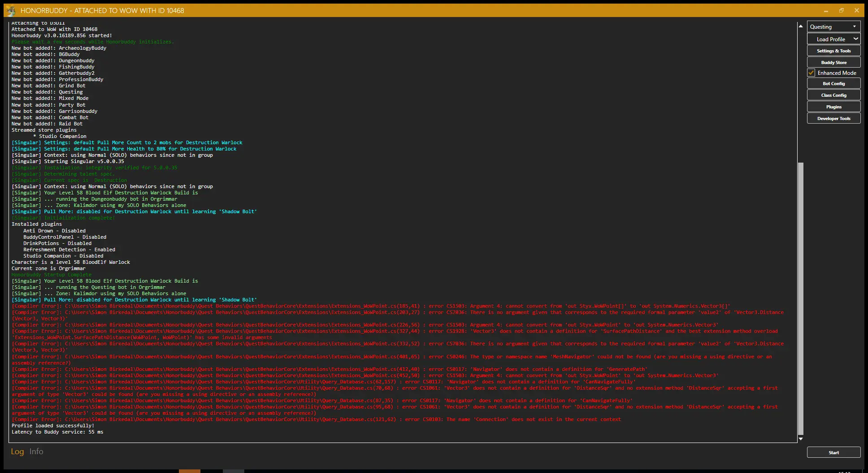Click 'Character is a level 58 BloodElf Warlock'
868x473 pixels.
[x=71, y=262]
